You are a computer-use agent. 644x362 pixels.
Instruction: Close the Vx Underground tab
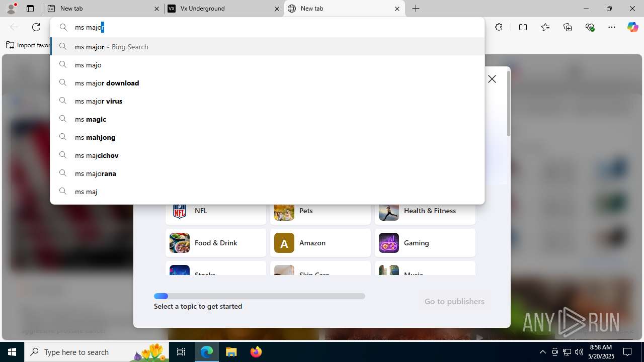(x=277, y=9)
